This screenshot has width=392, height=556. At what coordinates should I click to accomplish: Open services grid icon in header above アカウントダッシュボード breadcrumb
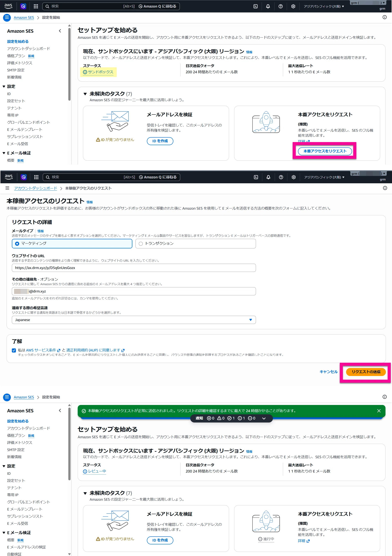coord(36,177)
